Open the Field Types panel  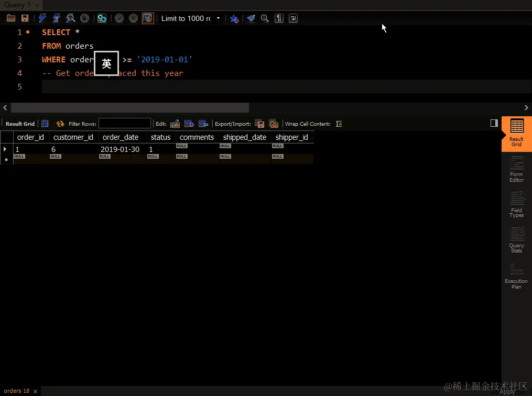coord(516,204)
